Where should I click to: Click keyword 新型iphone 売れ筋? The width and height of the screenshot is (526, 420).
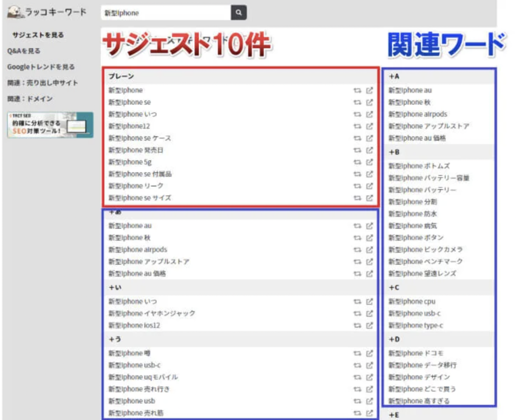click(136, 413)
